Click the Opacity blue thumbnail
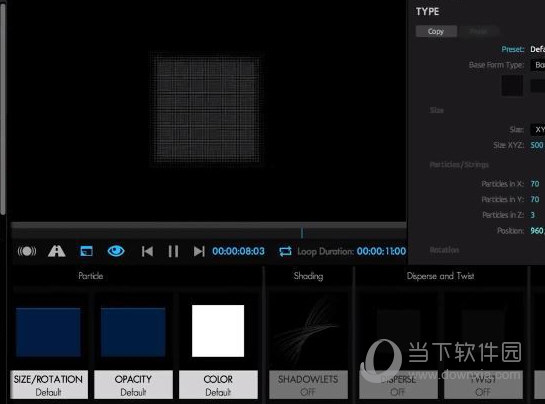 (133, 332)
